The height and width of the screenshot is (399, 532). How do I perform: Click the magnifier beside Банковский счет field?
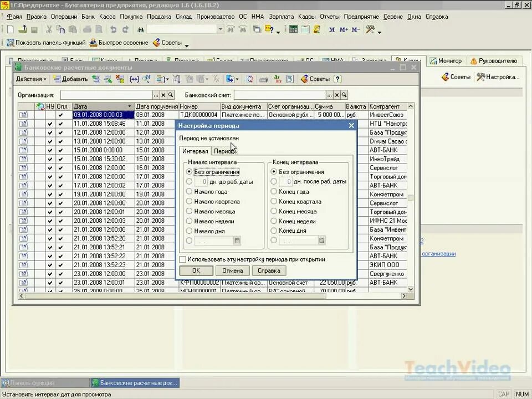[344, 95]
